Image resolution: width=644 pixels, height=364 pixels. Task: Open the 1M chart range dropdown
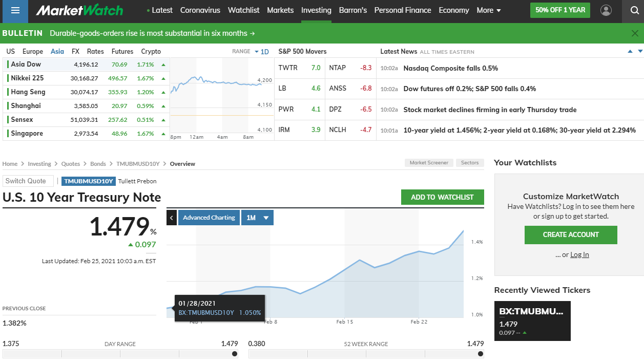tap(257, 218)
